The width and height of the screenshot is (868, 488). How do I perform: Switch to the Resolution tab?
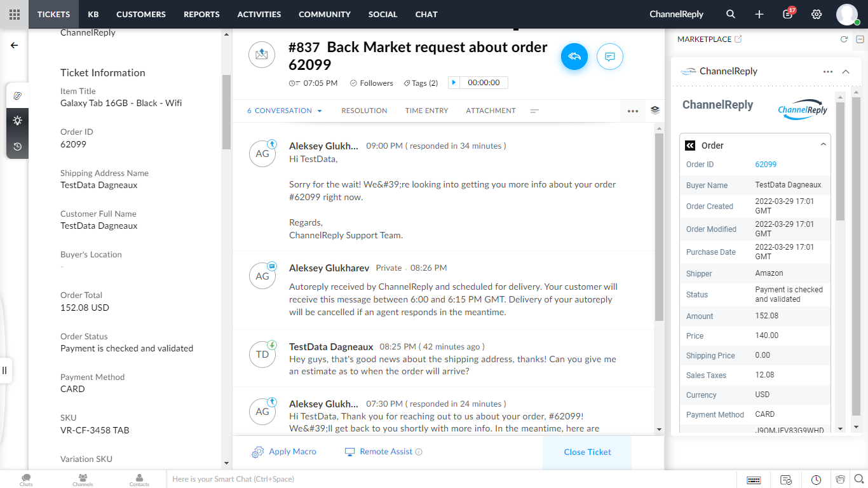364,111
